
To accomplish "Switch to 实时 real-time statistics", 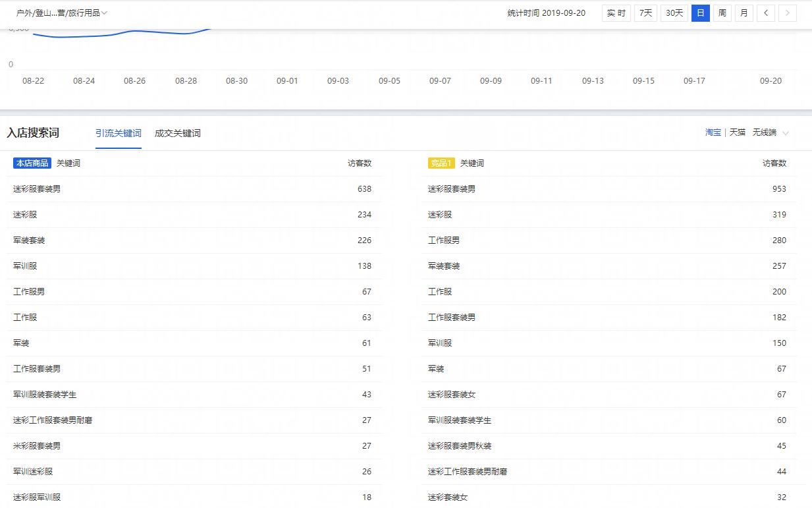I will pos(616,13).
